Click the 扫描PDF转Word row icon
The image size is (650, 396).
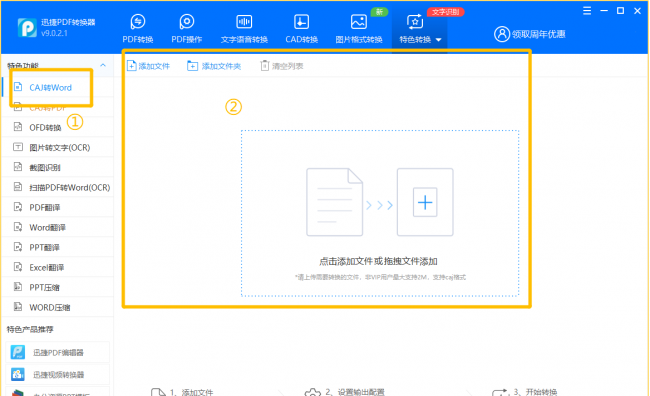pos(18,187)
